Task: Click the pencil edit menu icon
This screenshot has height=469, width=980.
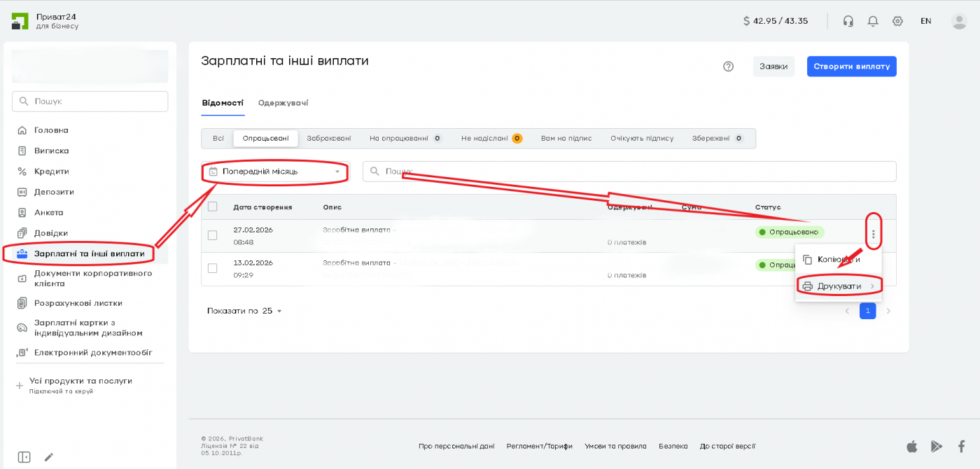Action: coord(49,457)
